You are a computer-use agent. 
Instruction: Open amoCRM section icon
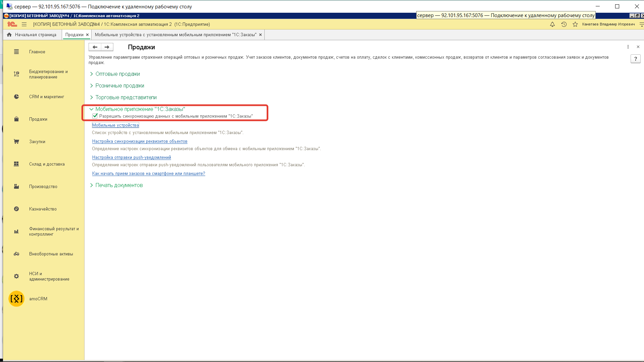point(16,299)
